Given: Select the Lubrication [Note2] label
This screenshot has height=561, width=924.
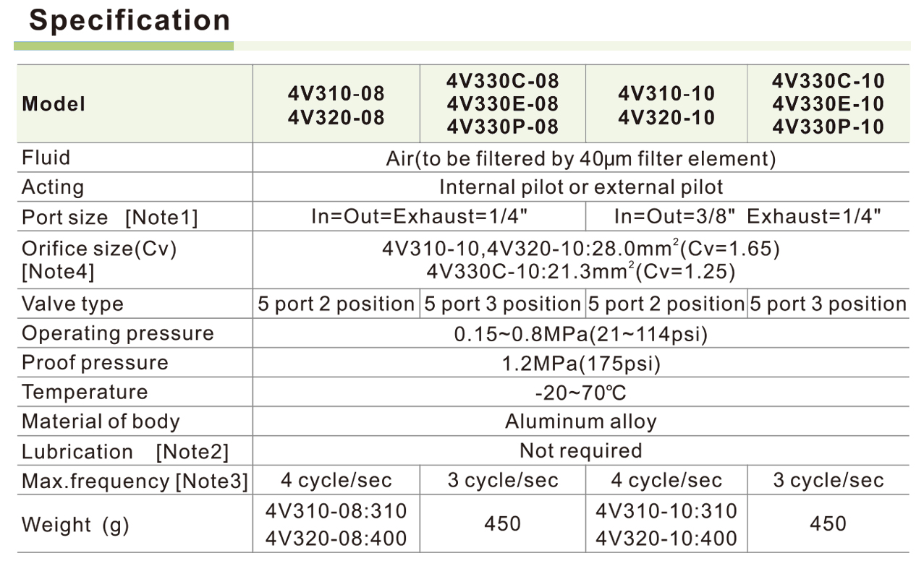Looking at the screenshot, I should (124, 452).
